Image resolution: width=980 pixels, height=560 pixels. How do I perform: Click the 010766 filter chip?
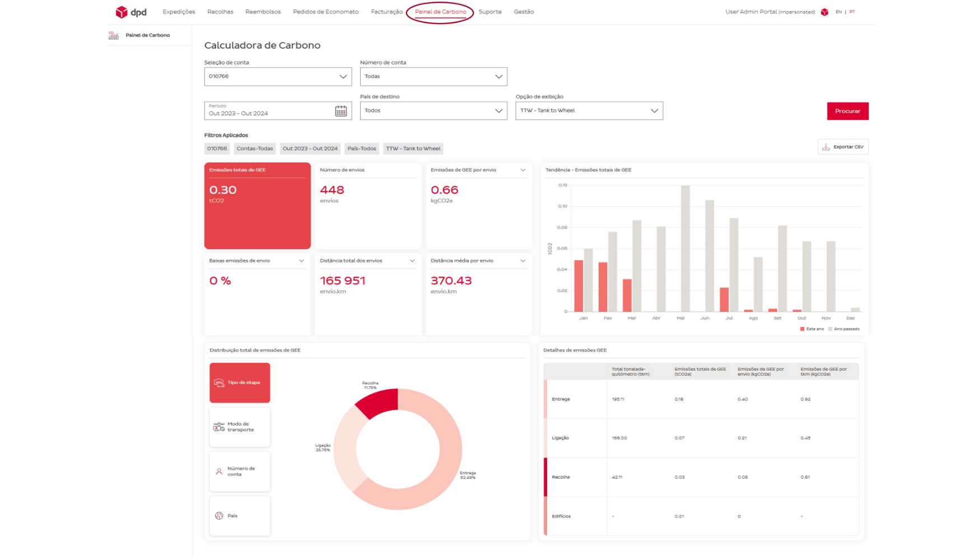(x=217, y=148)
